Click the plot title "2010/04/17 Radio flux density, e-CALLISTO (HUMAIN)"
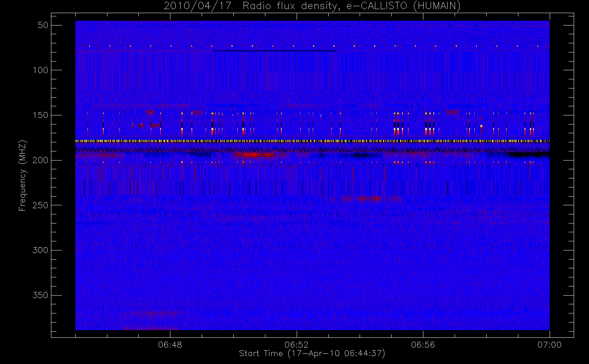Image resolution: width=589 pixels, height=364 pixels. pos(312,6)
